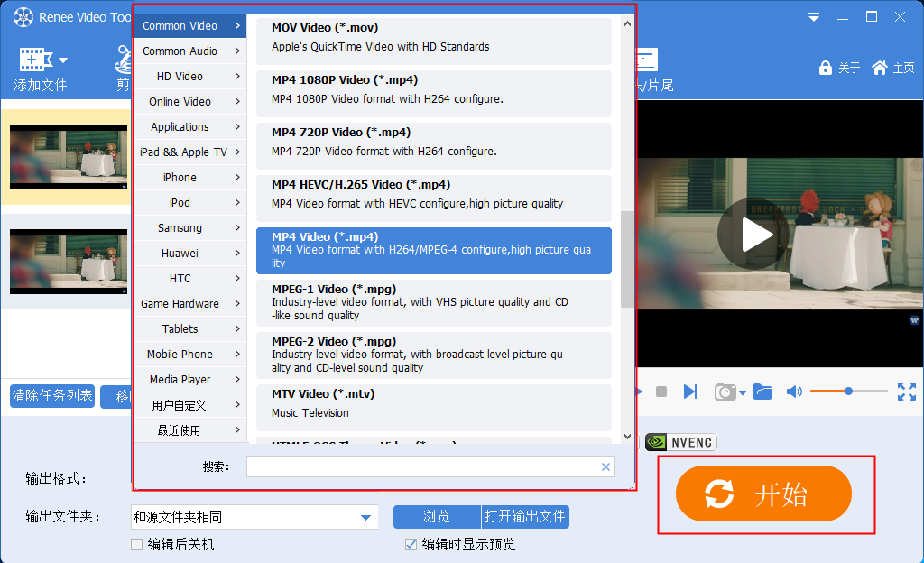Expand the Samsung category arrow
The width and height of the screenshot is (924, 563).
click(x=237, y=228)
